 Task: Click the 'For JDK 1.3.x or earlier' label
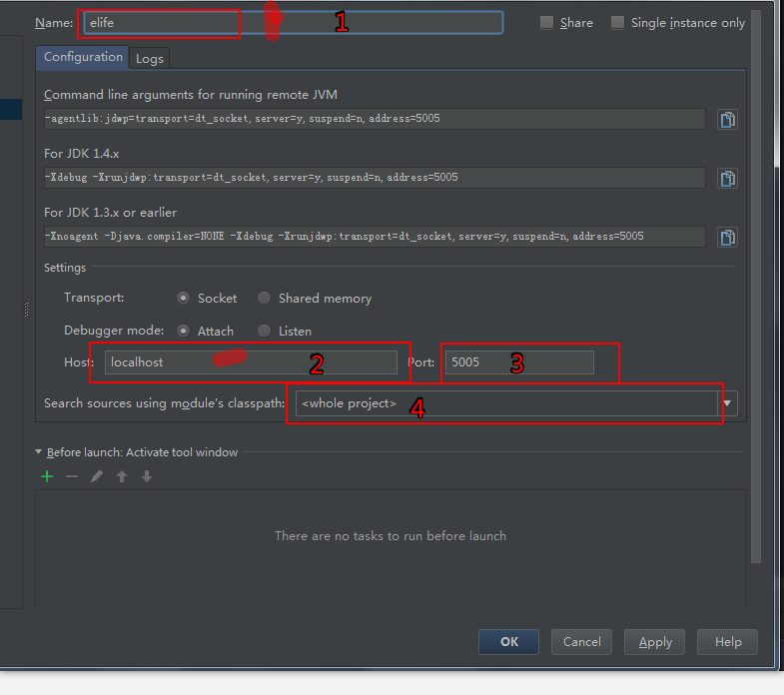tap(110, 213)
